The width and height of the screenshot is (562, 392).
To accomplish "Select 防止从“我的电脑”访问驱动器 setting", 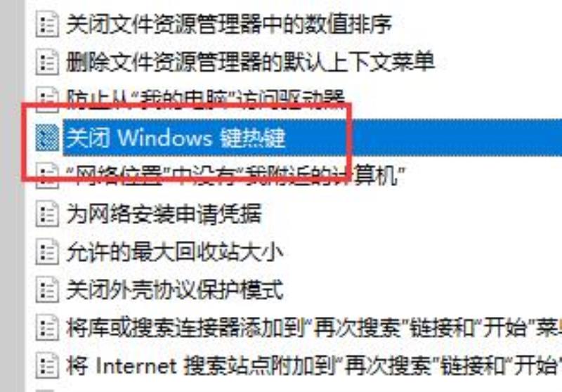I will click(205, 99).
